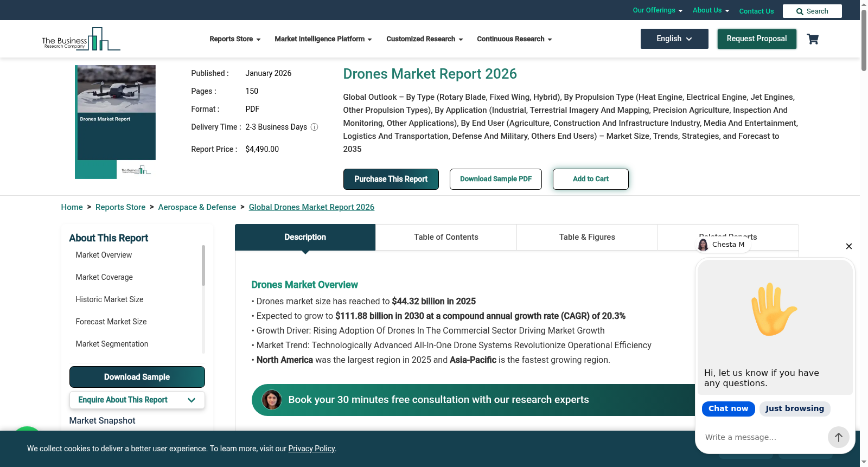Click Chat now button
Viewport: 868px width, 467px height.
click(x=729, y=409)
